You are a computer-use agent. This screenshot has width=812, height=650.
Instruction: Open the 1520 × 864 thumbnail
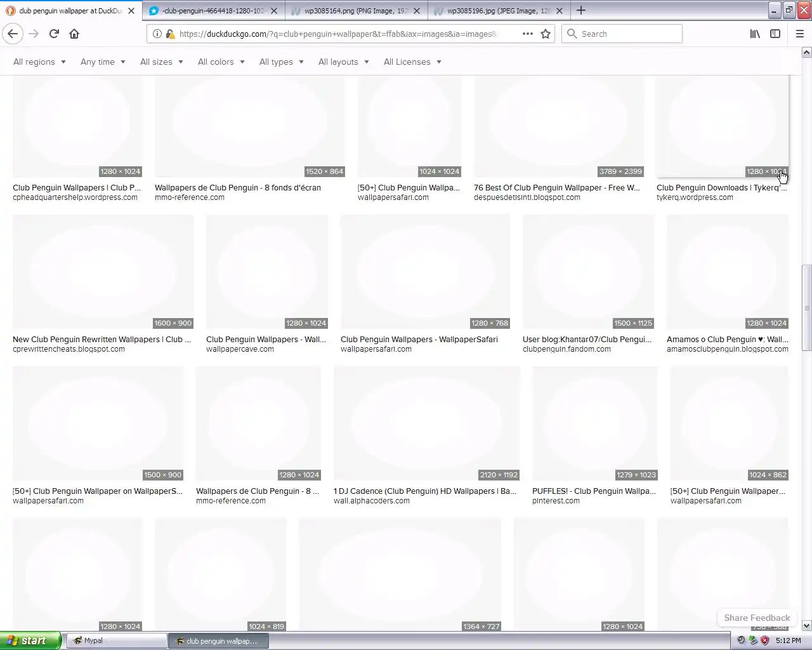coord(250,126)
